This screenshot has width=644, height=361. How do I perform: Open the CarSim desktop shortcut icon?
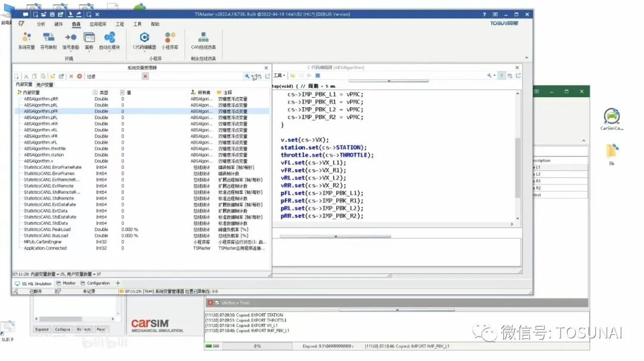click(x=612, y=119)
